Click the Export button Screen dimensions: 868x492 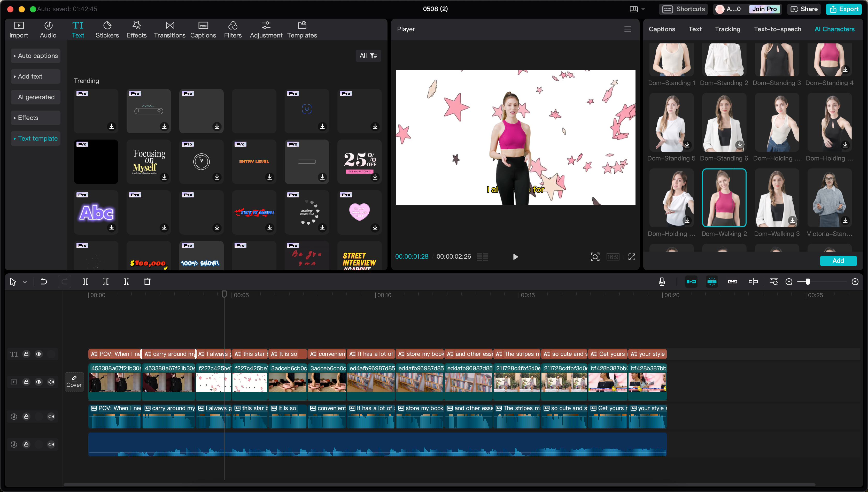click(x=844, y=9)
